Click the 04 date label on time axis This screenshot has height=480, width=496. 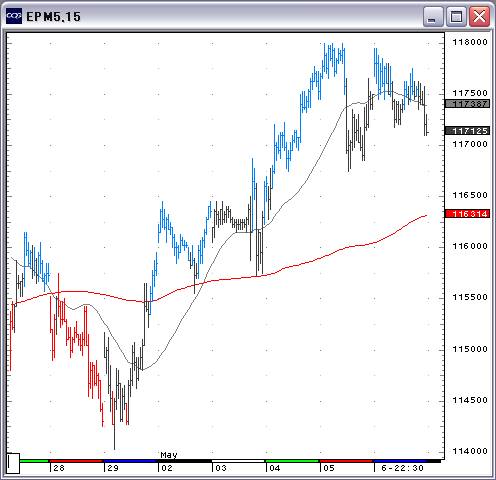(275, 468)
